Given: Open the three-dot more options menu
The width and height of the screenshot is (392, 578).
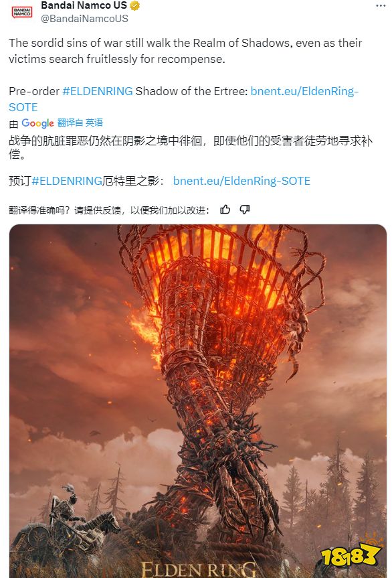Looking at the screenshot, I should tap(381, 6).
